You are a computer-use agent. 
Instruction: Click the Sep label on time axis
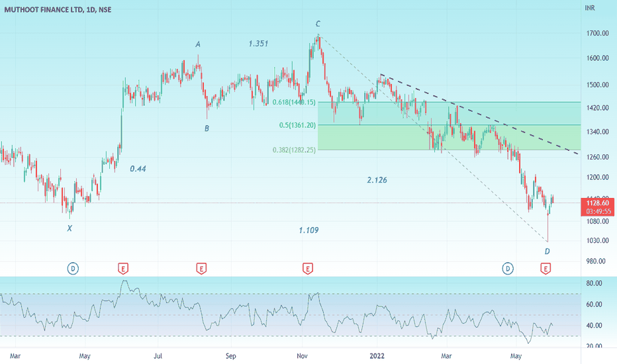(230, 356)
